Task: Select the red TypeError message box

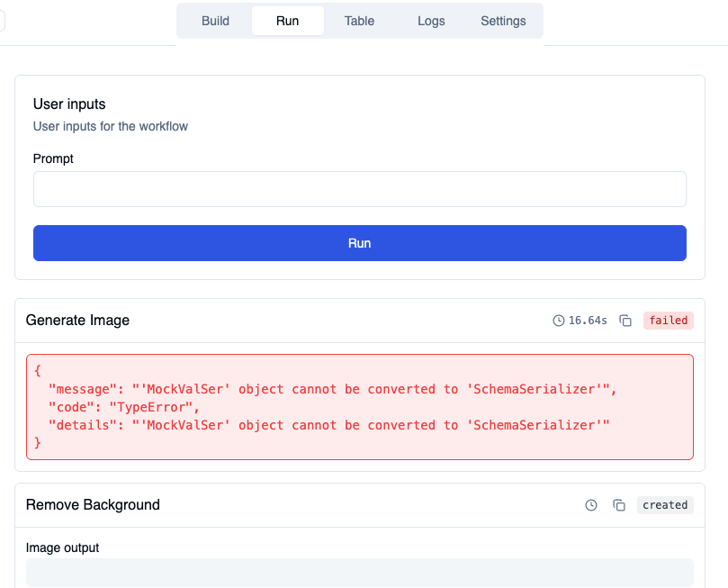Action: tap(360, 407)
